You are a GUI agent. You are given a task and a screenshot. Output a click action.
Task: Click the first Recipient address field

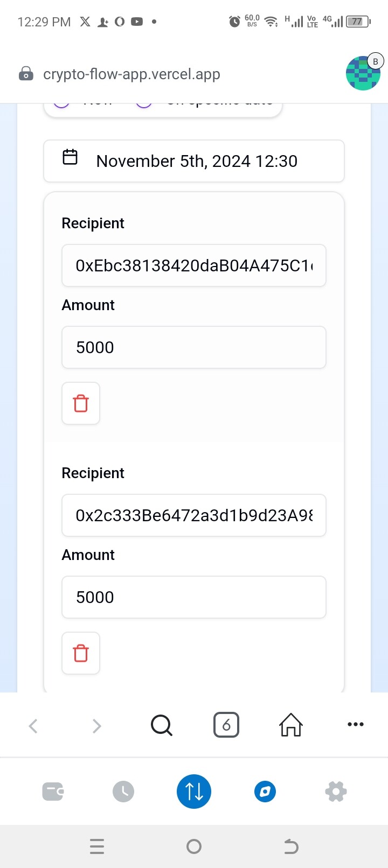(x=194, y=265)
